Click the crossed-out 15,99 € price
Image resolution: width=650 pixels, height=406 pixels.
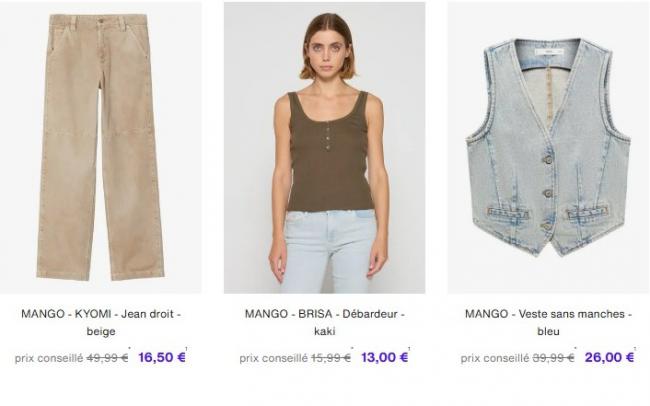pyautogui.click(x=331, y=357)
